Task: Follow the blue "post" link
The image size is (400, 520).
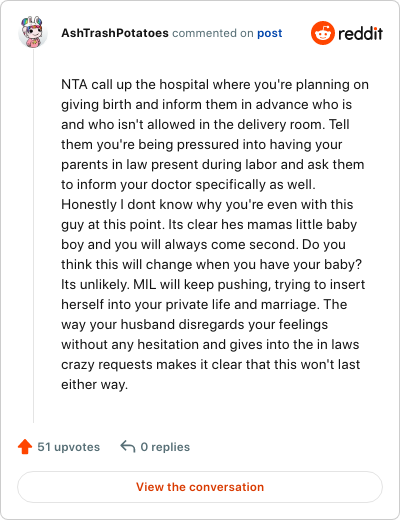Action: pyautogui.click(x=270, y=33)
